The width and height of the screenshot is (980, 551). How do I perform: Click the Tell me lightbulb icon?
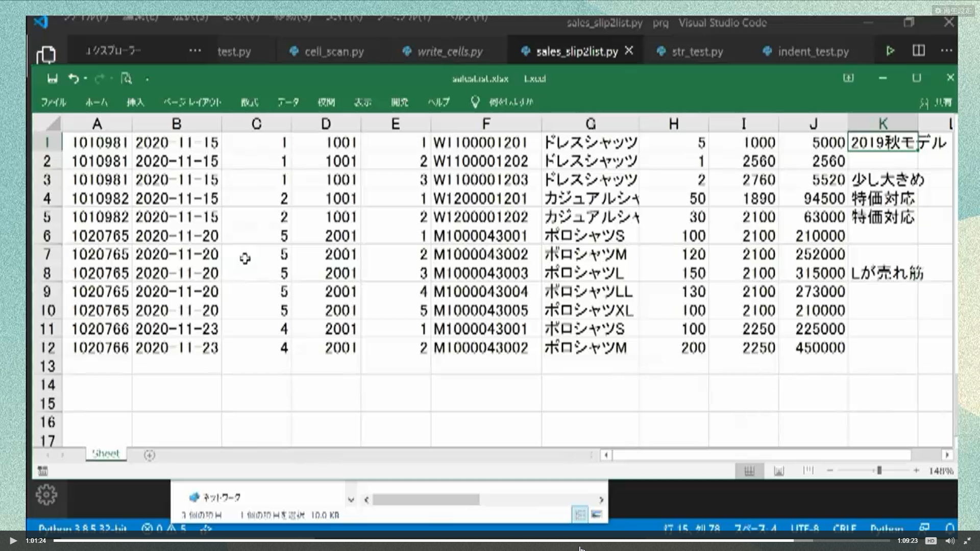coord(475,102)
